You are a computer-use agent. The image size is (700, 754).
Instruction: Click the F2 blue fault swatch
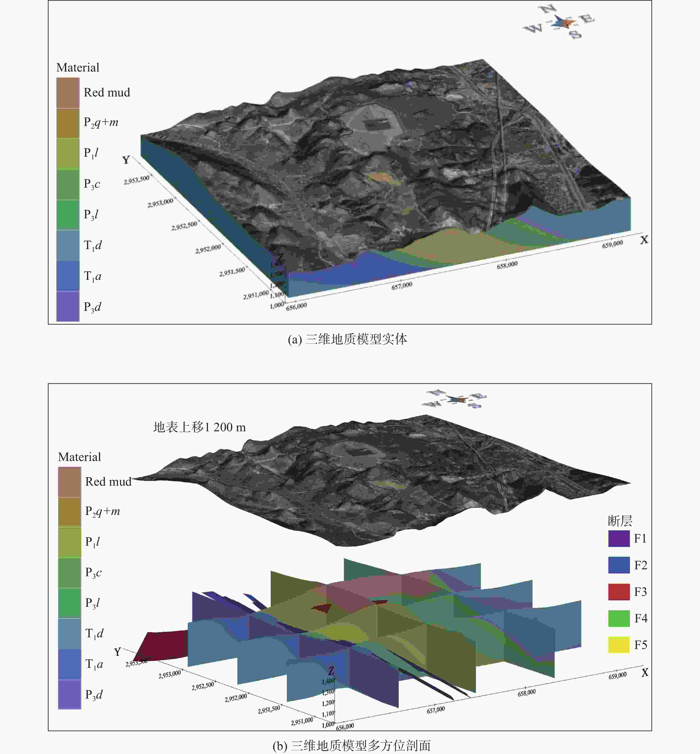coord(619,565)
